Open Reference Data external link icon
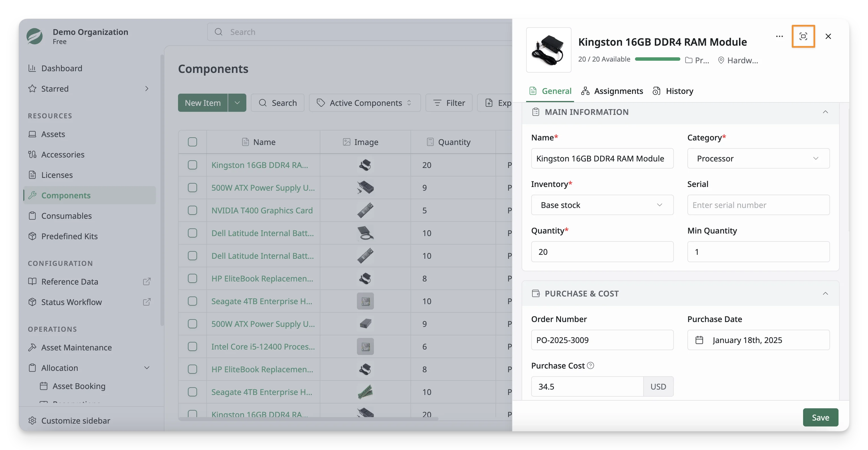 pyautogui.click(x=146, y=281)
